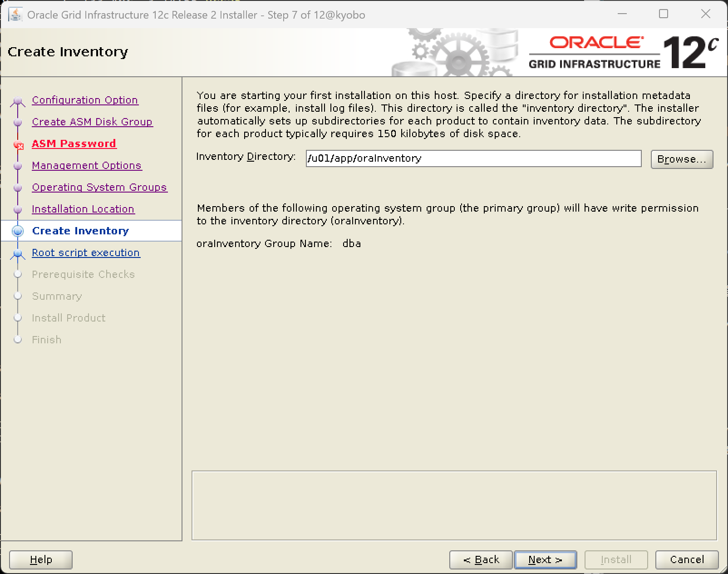Viewport: 728px width, 574px height.
Task: Click the Finish step label
Action: (46, 340)
